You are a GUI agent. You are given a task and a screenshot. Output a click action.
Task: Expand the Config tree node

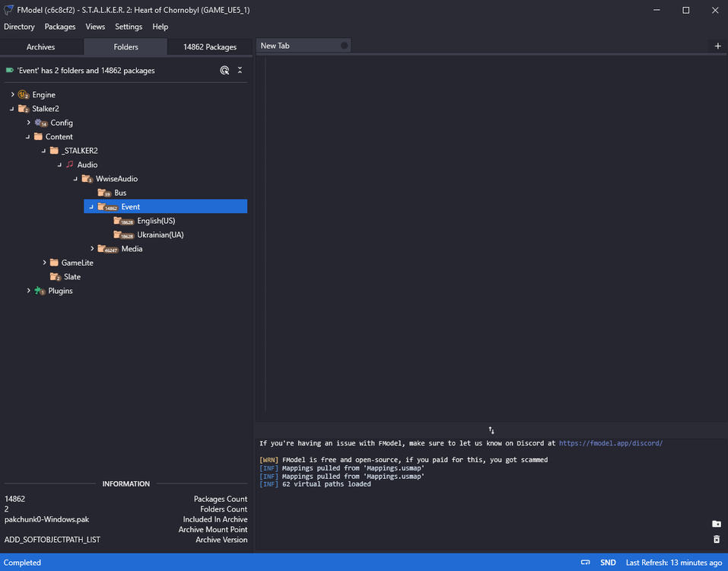pyautogui.click(x=29, y=123)
